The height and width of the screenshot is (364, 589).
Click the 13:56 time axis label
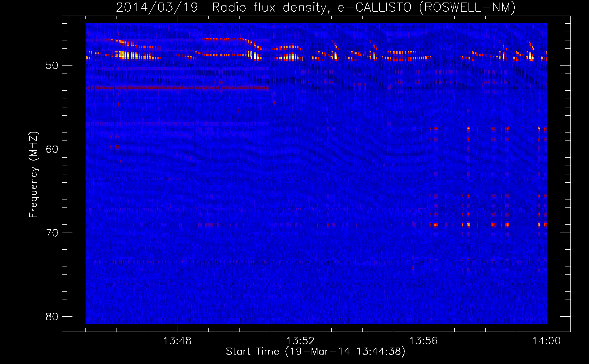click(x=423, y=341)
